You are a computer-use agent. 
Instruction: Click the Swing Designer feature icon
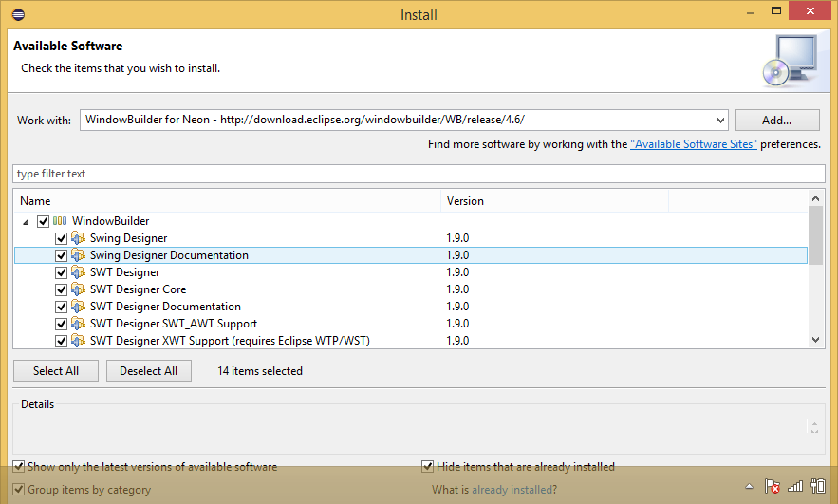point(79,238)
